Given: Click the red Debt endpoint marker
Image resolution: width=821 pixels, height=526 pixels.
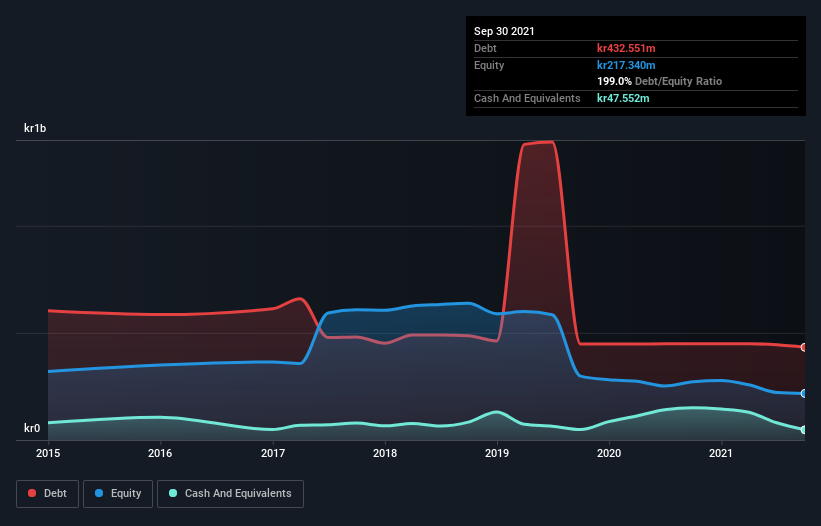Looking at the screenshot, I should tap(804, 347).
